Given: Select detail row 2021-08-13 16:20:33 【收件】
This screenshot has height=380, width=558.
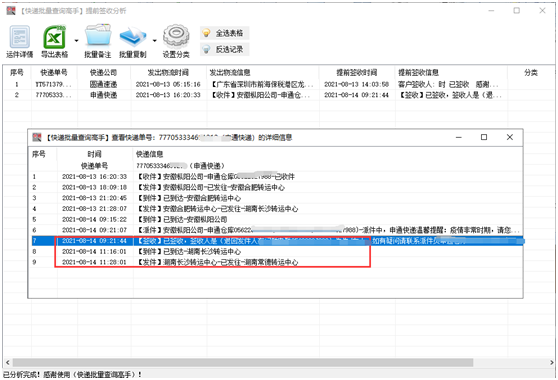Looking at the screenshot, I should click(276, 176).
